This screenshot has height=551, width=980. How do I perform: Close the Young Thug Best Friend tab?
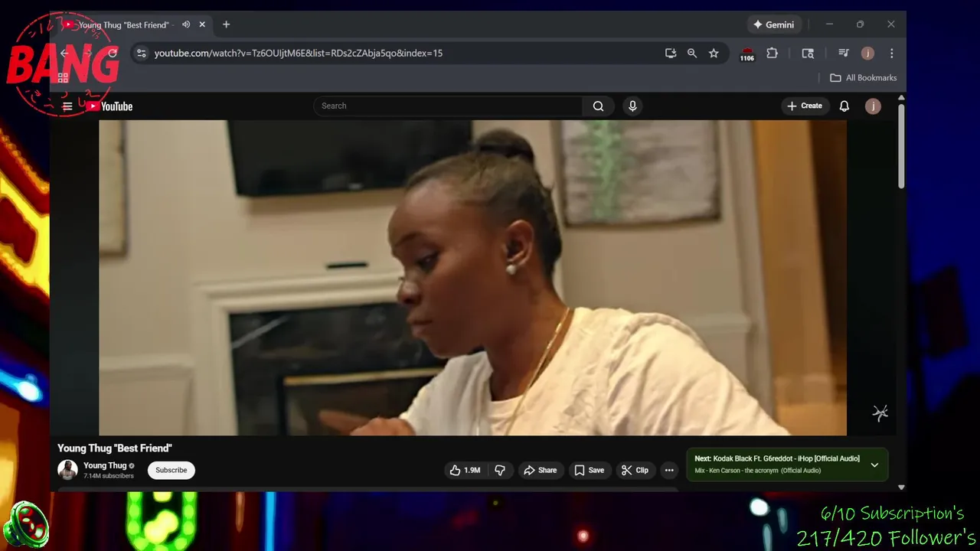click(202, 24)
